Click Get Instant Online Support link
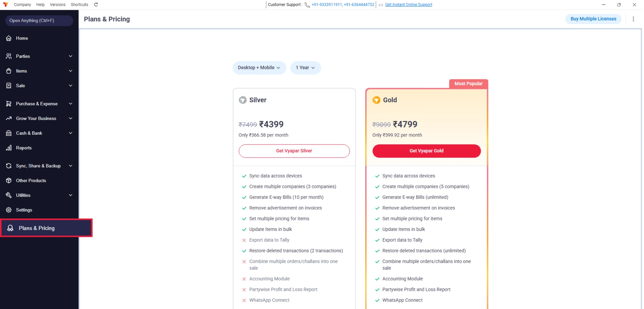Image resolution: width=644 pixels, height=309 pixels. coord(409,5)
